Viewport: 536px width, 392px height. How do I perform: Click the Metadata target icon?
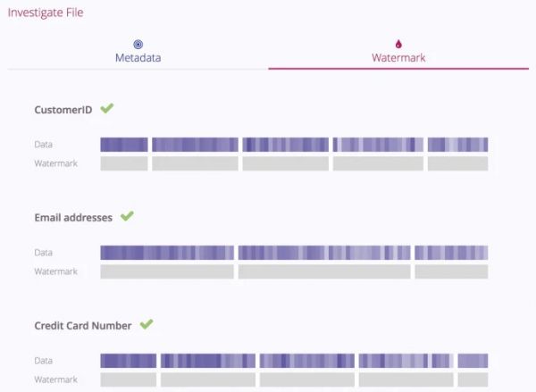(x=138, y=43)
